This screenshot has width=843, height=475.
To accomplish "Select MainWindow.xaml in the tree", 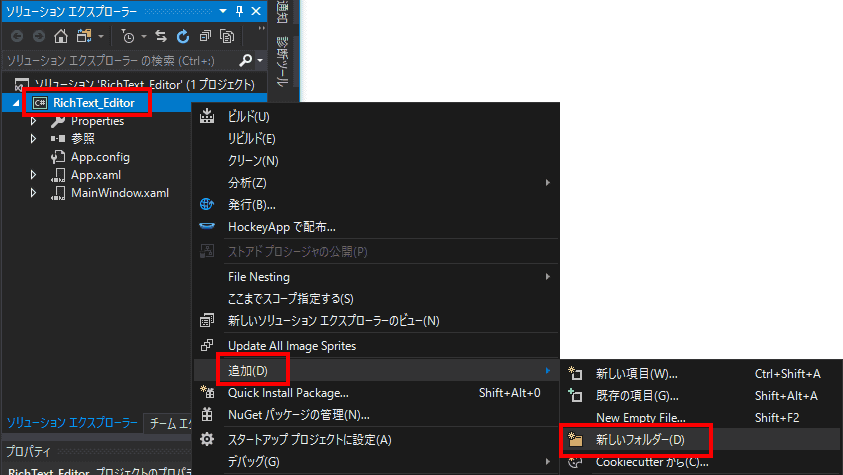I will pyautogui.click(x=120, y=192).
